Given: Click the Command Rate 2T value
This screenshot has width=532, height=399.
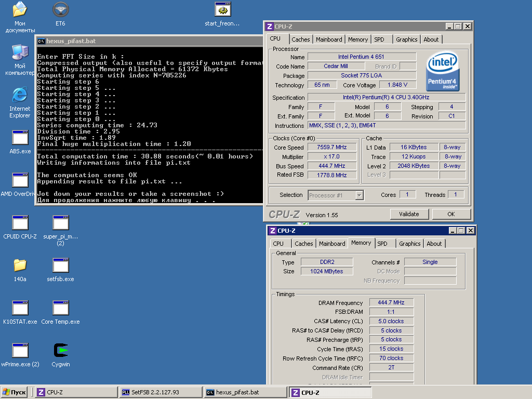Looking at the screenshot, I should [x=391, y=367].
